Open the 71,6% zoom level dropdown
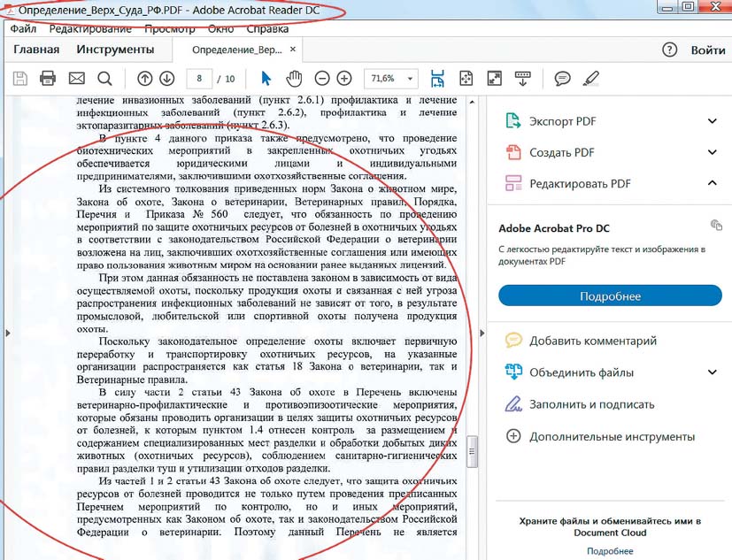Screen dimensions: 732x560 [390, 79]
